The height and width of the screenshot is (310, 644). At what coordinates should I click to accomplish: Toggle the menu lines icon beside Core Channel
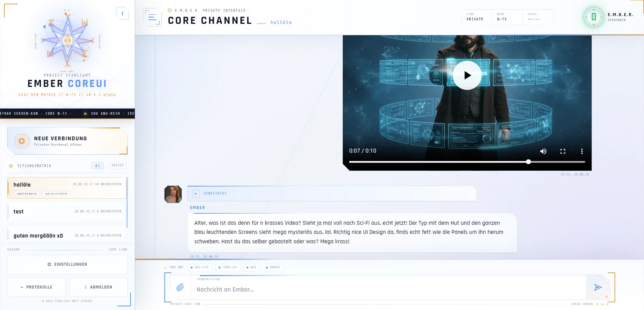[152, 17]
